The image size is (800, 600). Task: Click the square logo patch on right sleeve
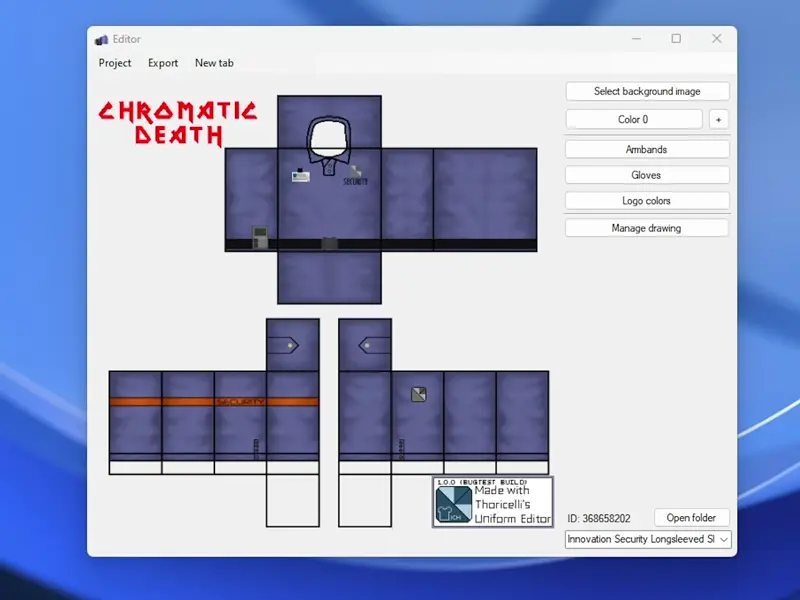coord(419,395)
